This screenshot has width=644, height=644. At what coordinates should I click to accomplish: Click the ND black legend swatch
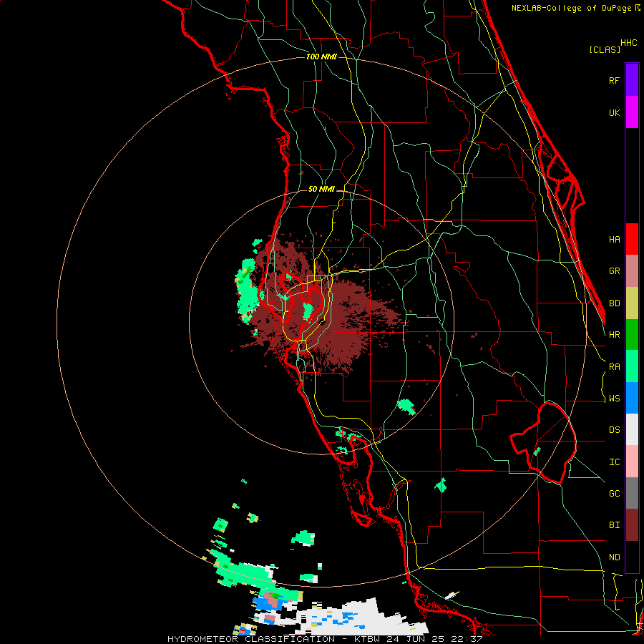tap(632, 557)
